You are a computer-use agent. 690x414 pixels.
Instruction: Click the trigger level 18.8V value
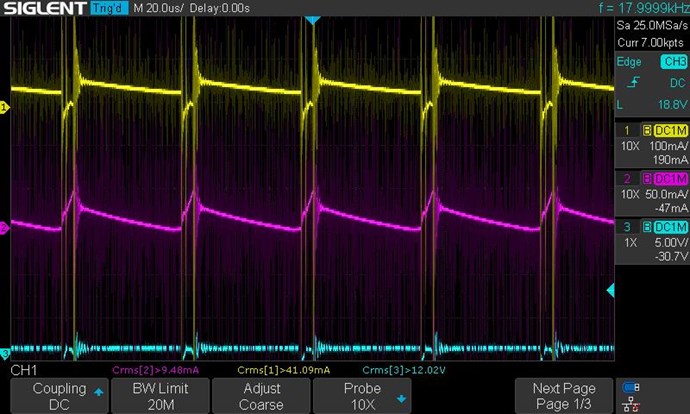pyautogui.click(x=672, y=105)
